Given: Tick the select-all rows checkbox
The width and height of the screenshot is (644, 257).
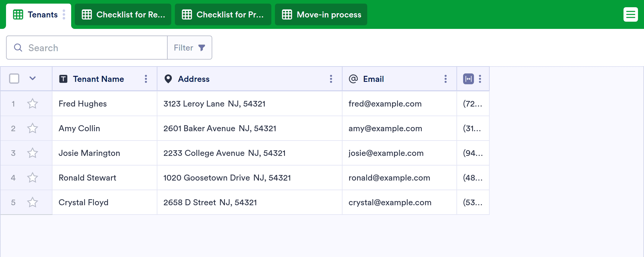Looking at the screenshot, I should point(14,79).
